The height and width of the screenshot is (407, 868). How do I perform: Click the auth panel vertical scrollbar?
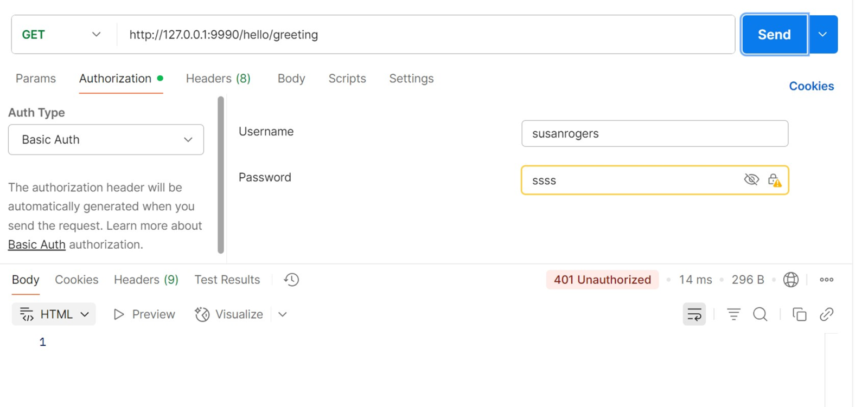pyautogui.click(x=220, y=175)
